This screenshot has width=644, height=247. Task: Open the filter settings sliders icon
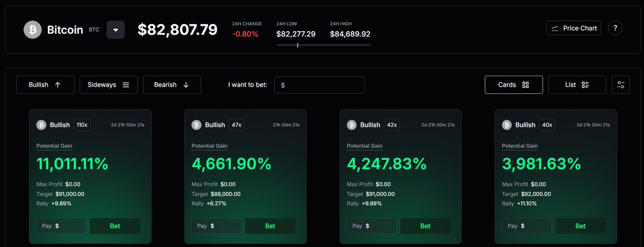(x=621, y=85)
